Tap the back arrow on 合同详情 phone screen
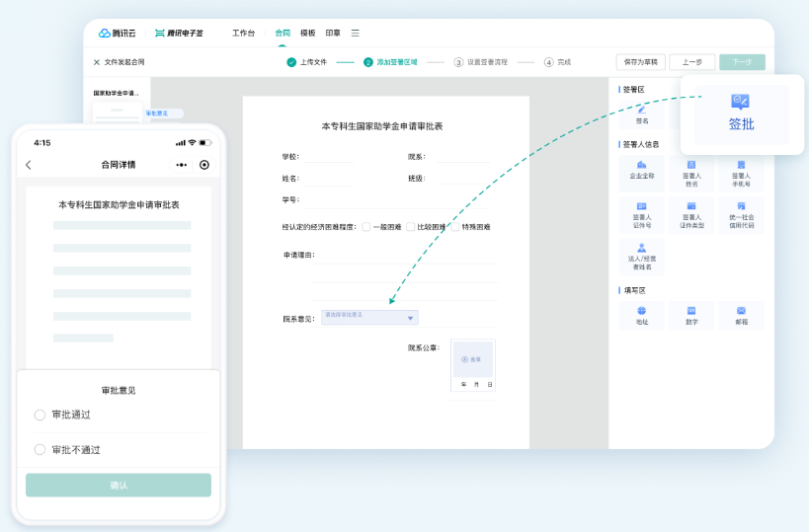 click(29, 165)
